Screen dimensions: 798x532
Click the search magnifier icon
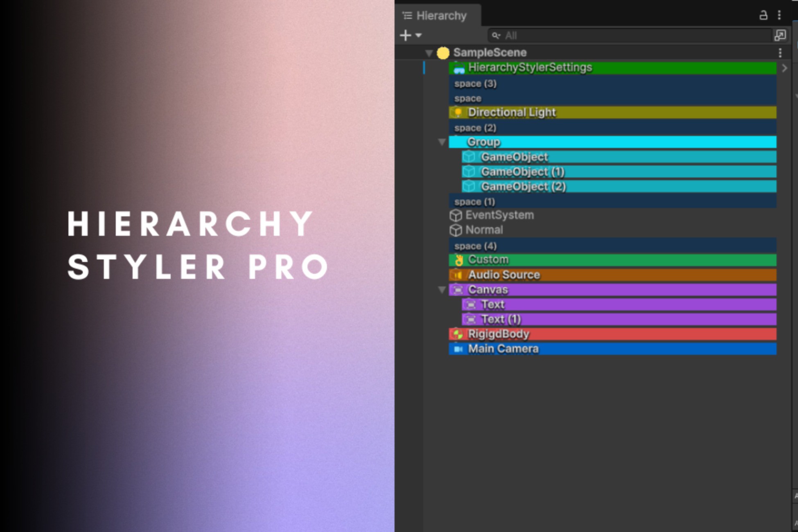tap(497, 36)
